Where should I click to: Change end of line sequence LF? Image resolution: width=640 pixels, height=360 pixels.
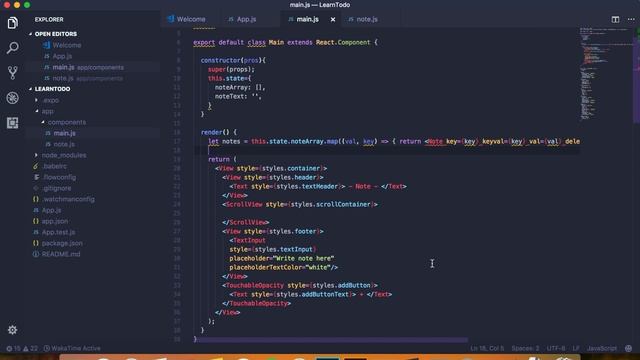(x=576, y=348)
